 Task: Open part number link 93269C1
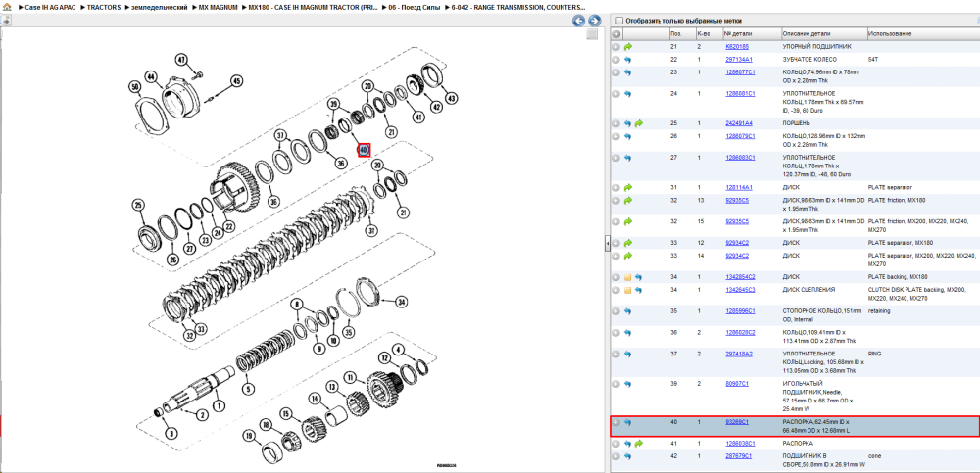737,422
